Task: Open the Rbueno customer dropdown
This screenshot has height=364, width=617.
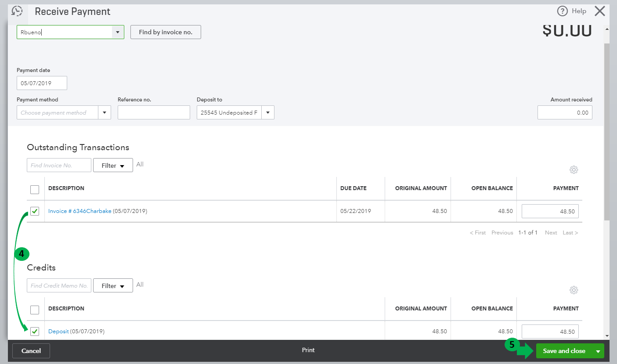Action: pyautogui.click(x=117, y=32)
